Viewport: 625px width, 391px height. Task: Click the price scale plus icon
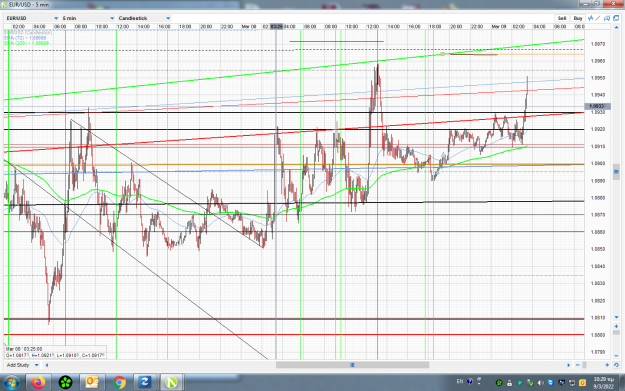(x=616, y=326)
